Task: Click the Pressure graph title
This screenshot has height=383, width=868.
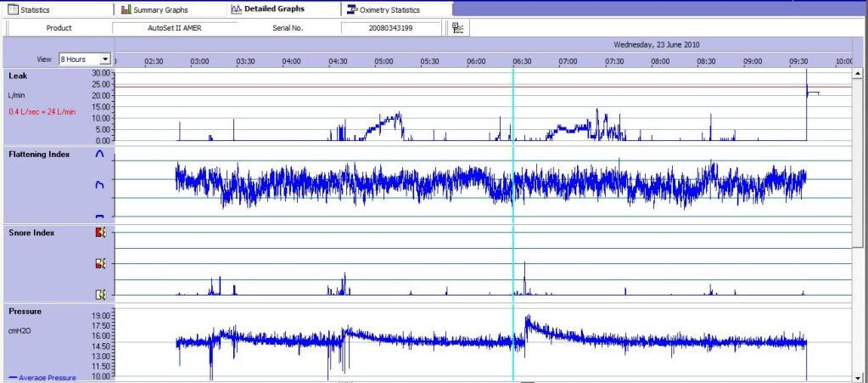Action: pos(25,312)
